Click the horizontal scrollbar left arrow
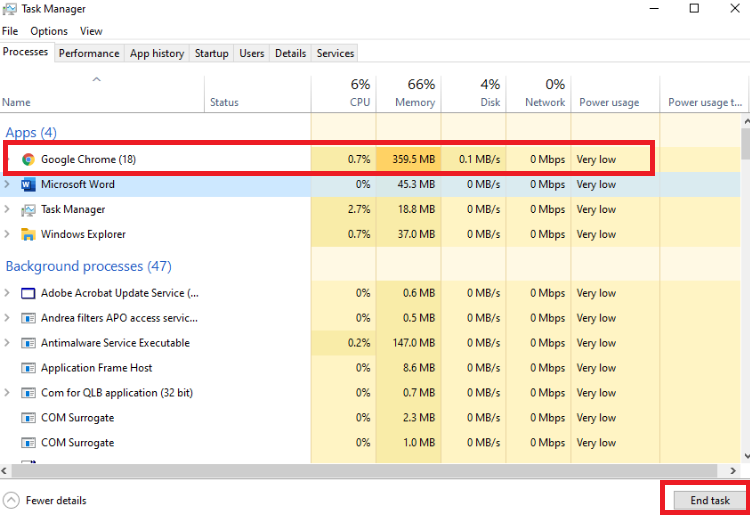Image resolution: width=750 pixels, height=518 pixels. point(4,471)
